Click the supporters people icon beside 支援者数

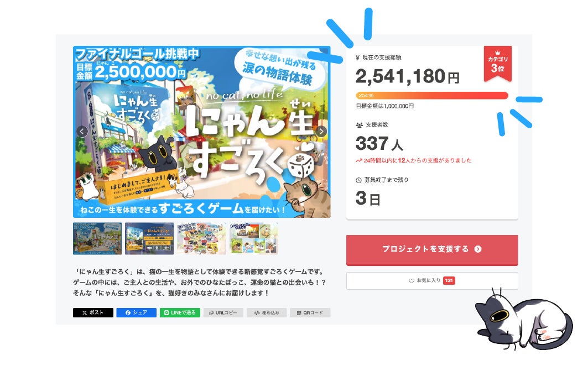[359, 125]
